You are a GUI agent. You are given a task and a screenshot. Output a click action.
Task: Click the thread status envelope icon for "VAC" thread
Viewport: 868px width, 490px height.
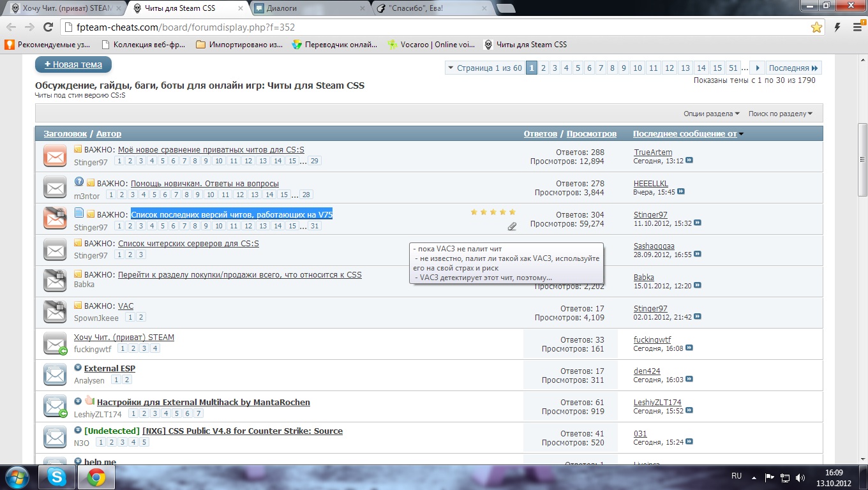pyautogui.click(x=56, y=312)
